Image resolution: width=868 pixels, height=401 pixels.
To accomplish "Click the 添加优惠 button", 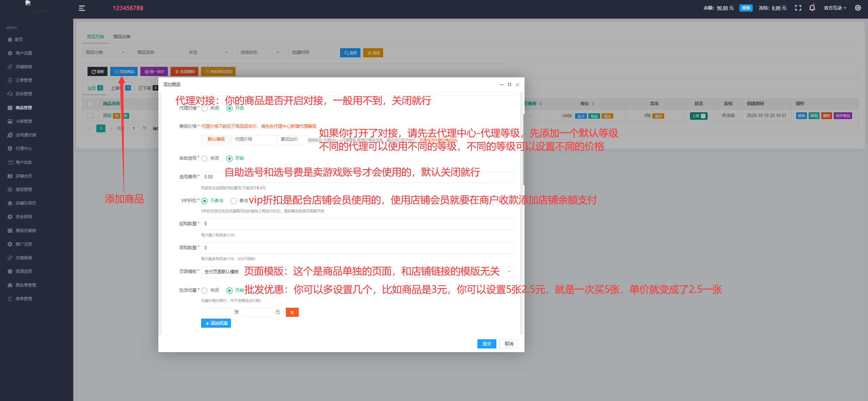I will click(216, 323).
